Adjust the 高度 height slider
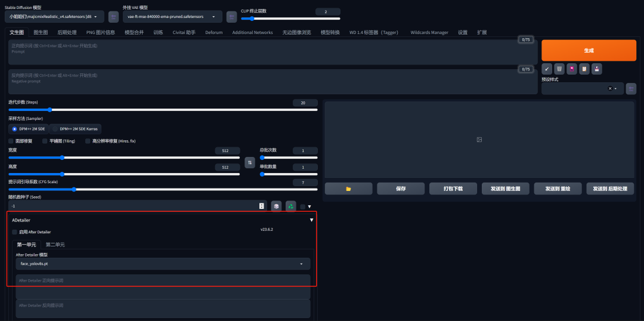644x321 pixels. (124, 174)
